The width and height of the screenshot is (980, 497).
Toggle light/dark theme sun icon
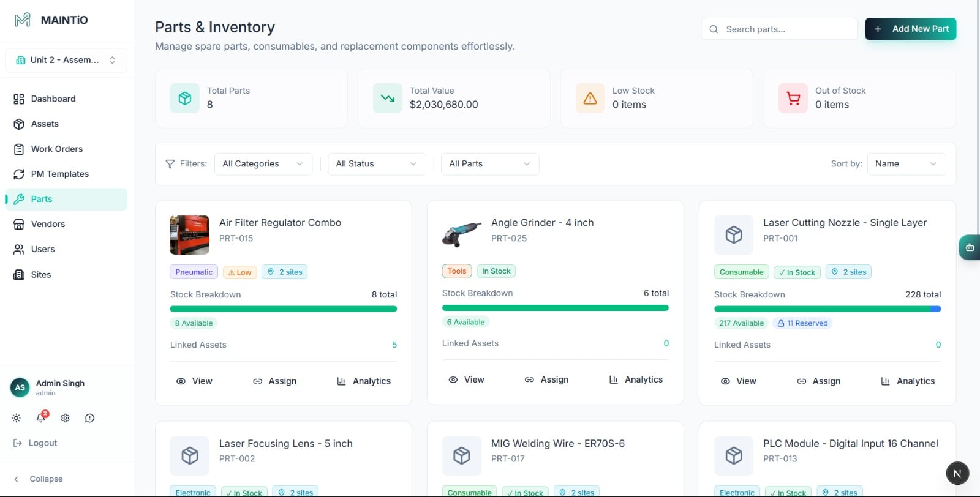[16, 418]
